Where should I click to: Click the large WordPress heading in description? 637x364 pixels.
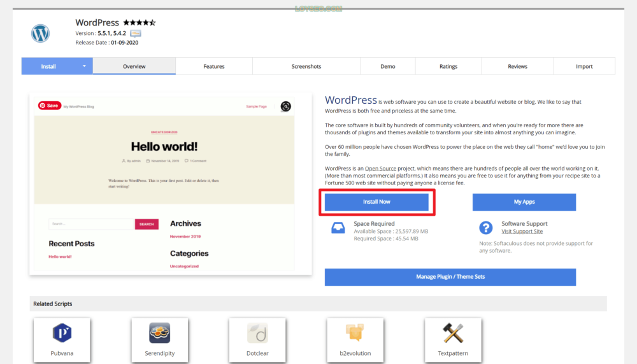point(350,100)
